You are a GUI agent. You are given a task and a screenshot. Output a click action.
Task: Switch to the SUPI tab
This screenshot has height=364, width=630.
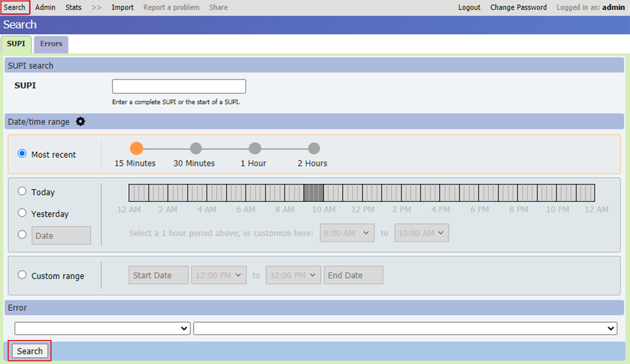[16, 44]
